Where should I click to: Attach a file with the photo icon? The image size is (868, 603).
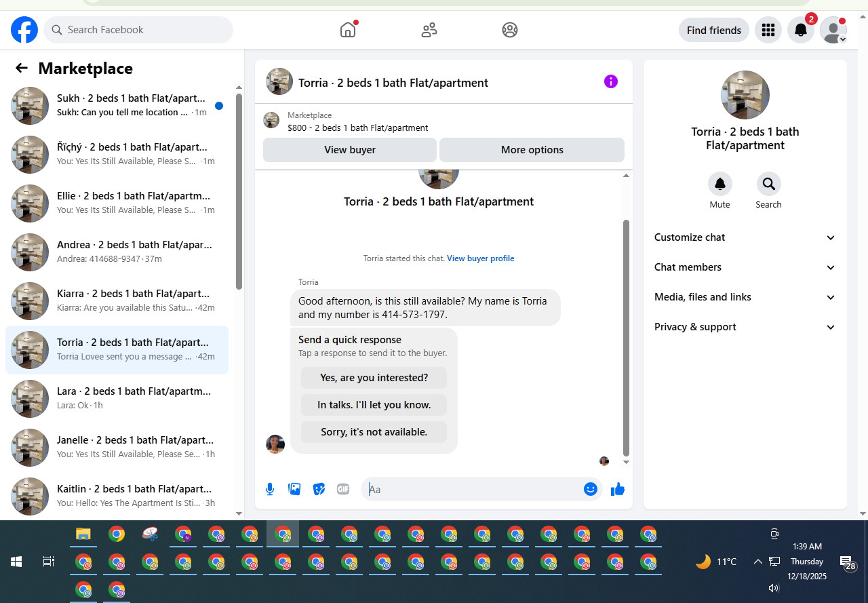click(x=294, y=489)
